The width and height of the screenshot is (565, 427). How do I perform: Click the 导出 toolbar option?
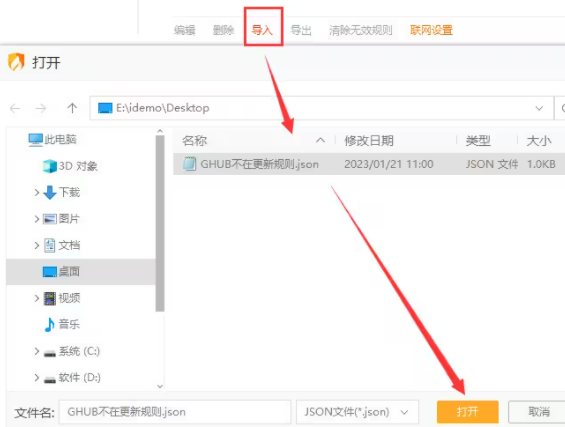tap(301, 30)
